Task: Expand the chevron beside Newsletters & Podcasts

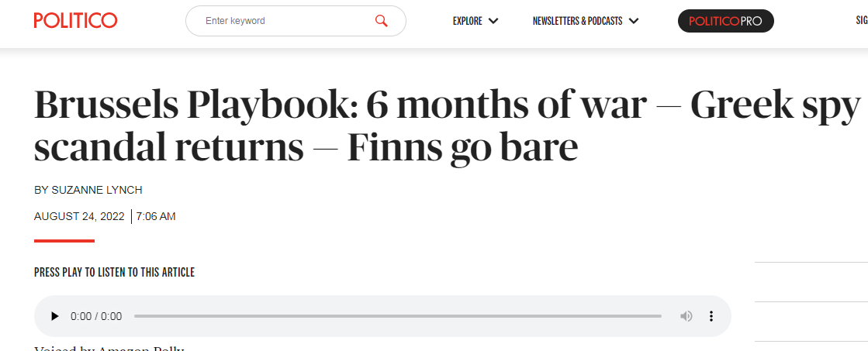Action: point(634,21)
